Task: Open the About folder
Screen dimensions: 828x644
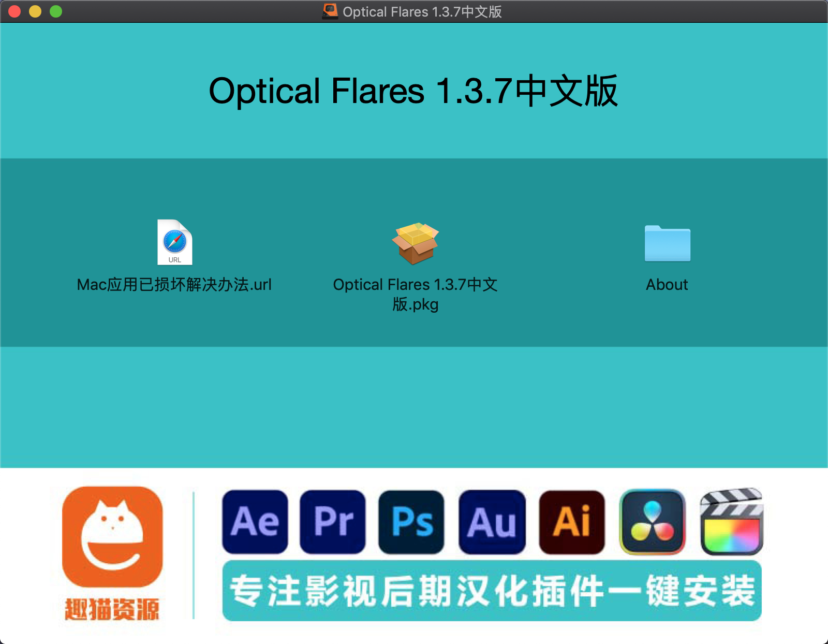Action: coord(667,243)
